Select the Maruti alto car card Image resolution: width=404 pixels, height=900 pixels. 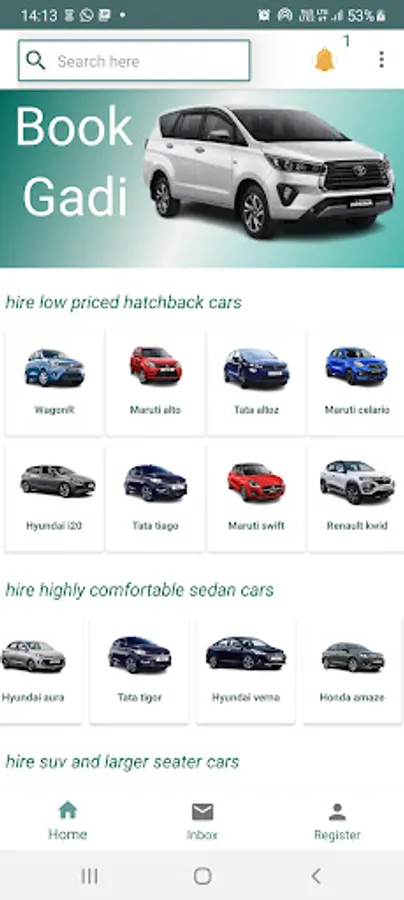[x=155, y=382]
